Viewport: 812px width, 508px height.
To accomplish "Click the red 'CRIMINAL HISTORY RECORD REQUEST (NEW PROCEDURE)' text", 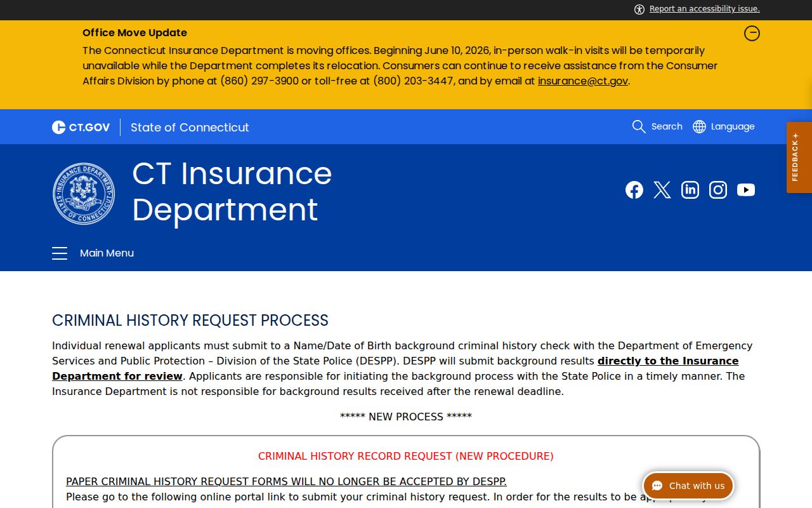I will point(406,456).
